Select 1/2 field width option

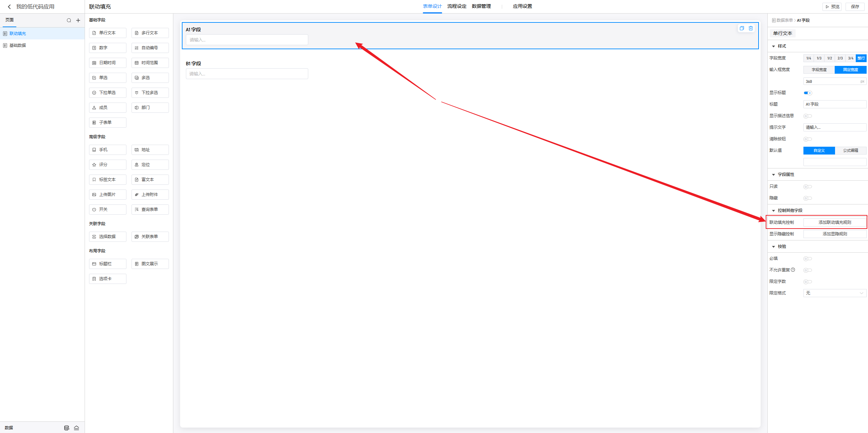(830, 58)
